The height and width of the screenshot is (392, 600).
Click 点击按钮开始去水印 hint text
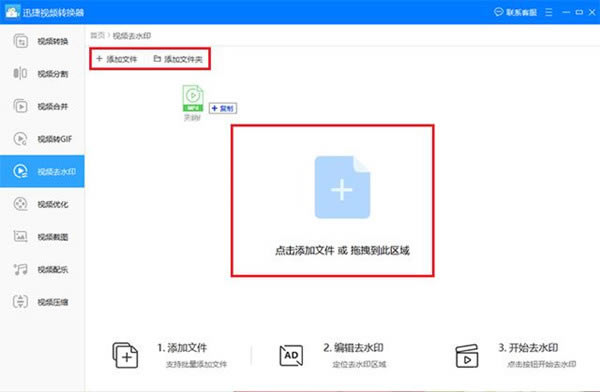coord(541,364)
